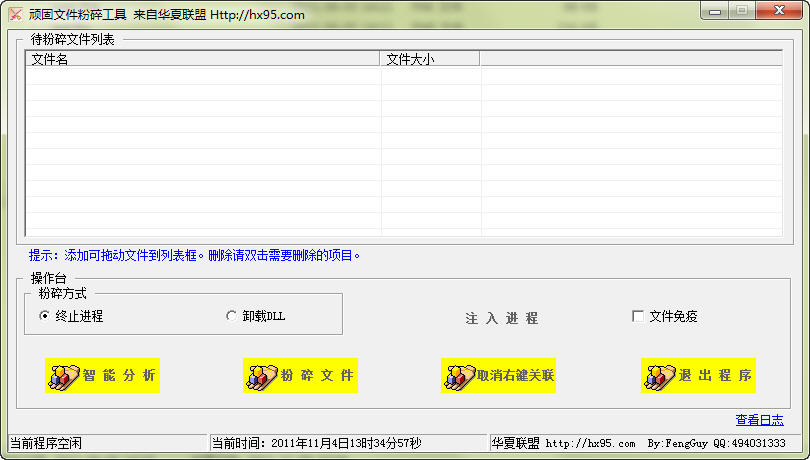Click the 注入进程 button

(502, 318)
